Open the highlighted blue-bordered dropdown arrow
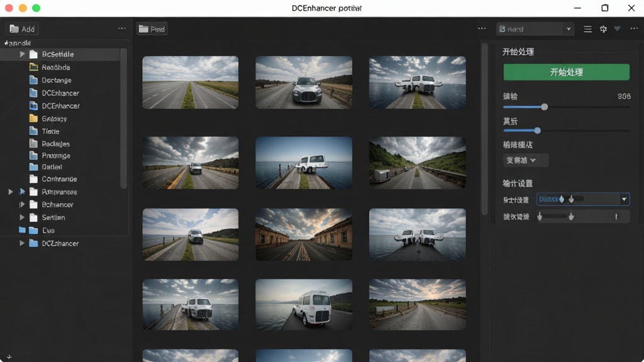Viewport: 644px width, 362px height. click(x=625, y=199)
